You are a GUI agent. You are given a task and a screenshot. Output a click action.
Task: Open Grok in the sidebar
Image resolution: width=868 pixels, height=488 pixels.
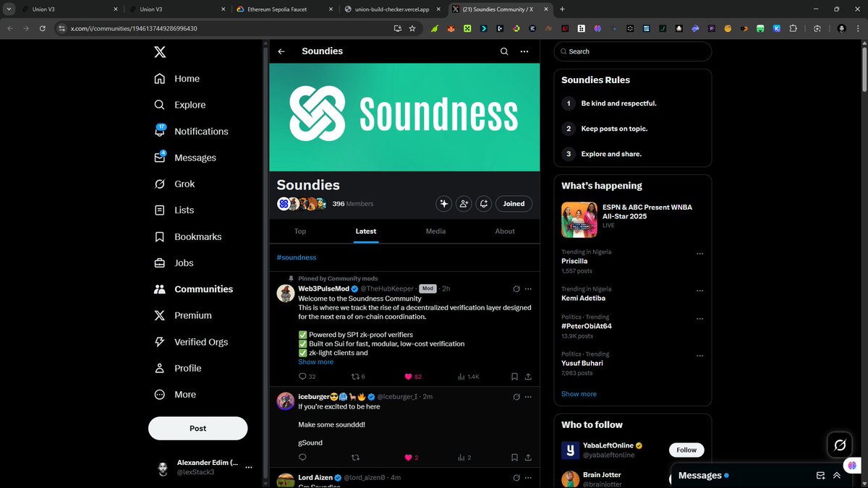[174, 184]
